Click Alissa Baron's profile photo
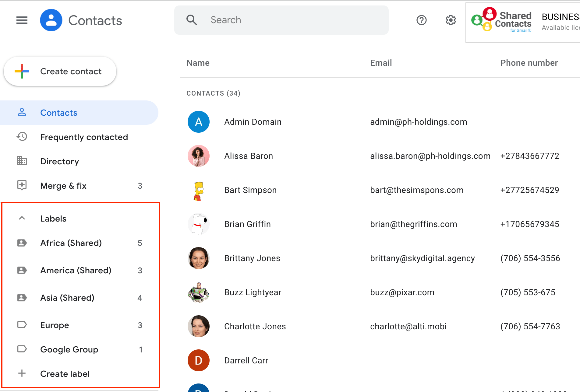This screenshot has height=392, width=580. coord(199,156)
